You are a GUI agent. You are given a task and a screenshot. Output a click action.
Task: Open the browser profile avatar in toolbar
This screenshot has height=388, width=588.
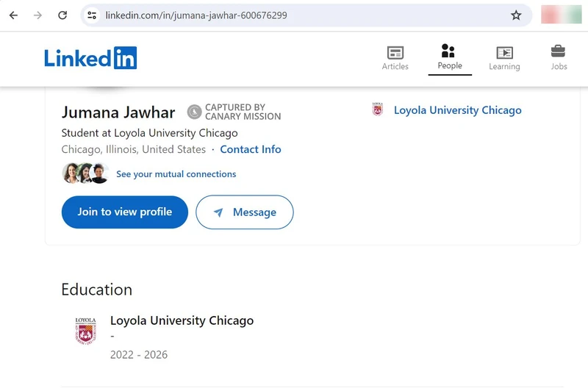click(561, 15)
